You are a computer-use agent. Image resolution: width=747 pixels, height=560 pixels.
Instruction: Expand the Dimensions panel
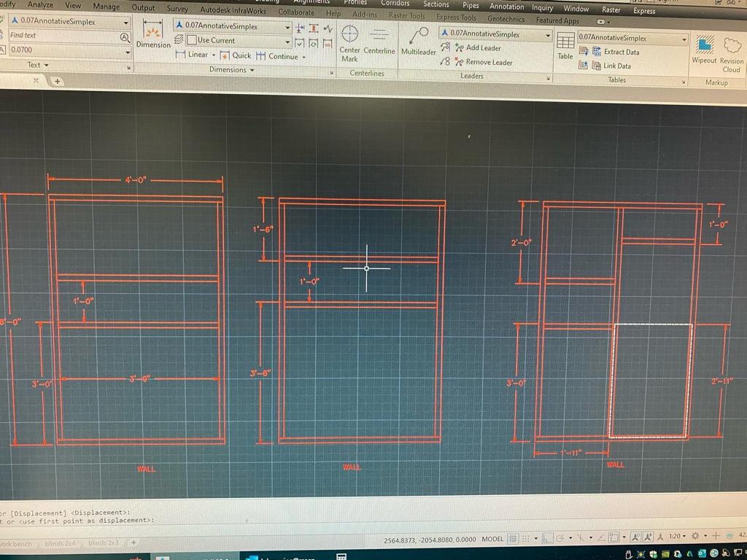232,69
